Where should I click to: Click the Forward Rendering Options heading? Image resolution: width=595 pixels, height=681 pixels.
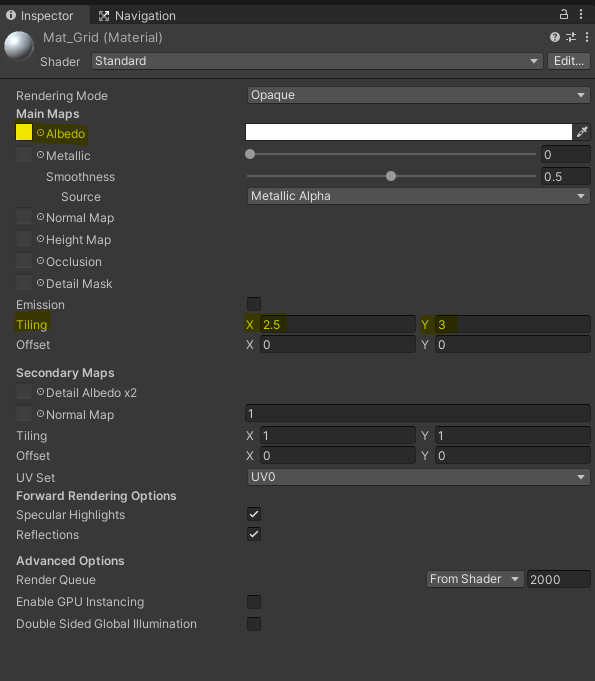pyautogui.click(x=96, y=496)
